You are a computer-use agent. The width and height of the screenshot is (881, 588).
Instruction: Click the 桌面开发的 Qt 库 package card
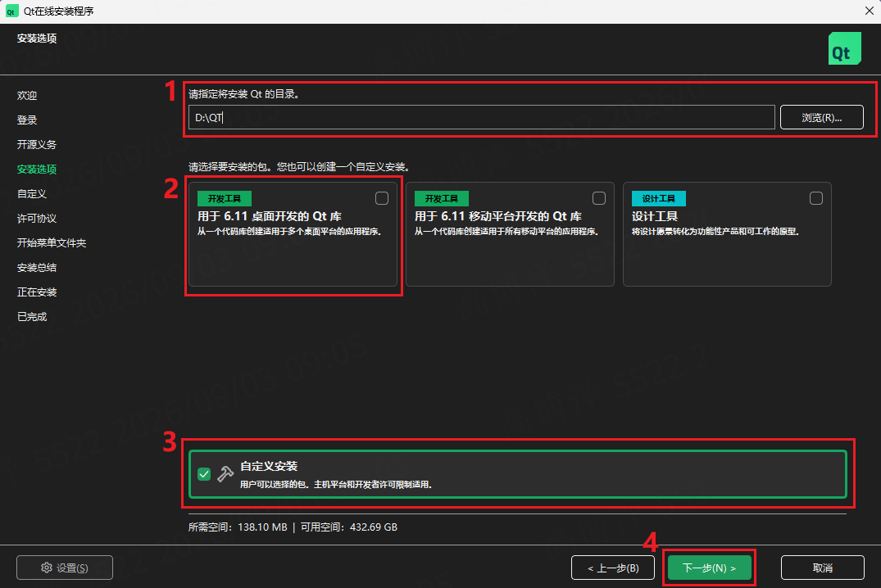pos(293,234)
